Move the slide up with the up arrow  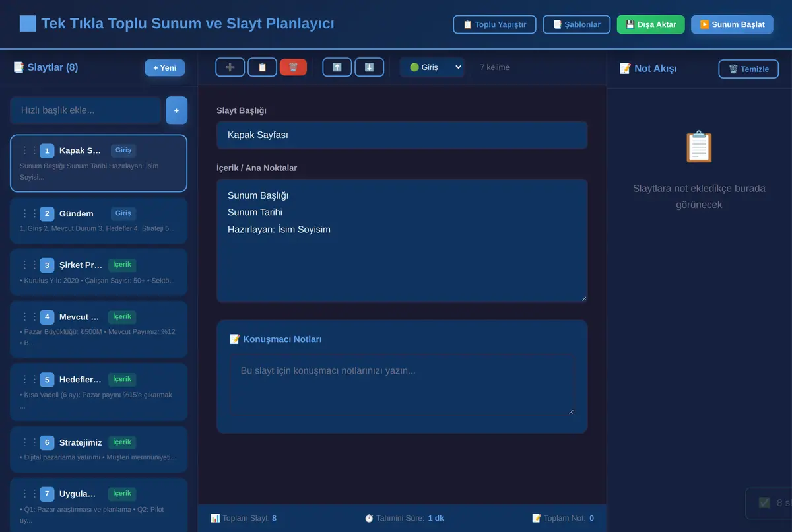(337, 67)
